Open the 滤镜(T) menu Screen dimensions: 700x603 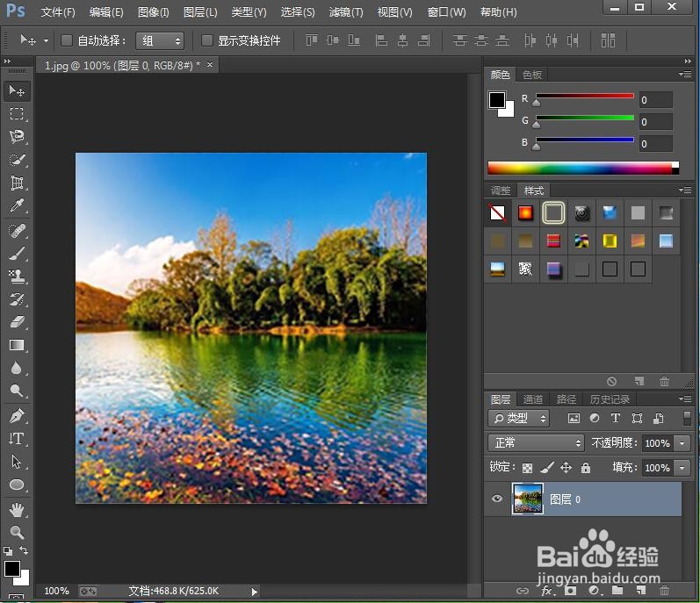click(x=346, y=12)
